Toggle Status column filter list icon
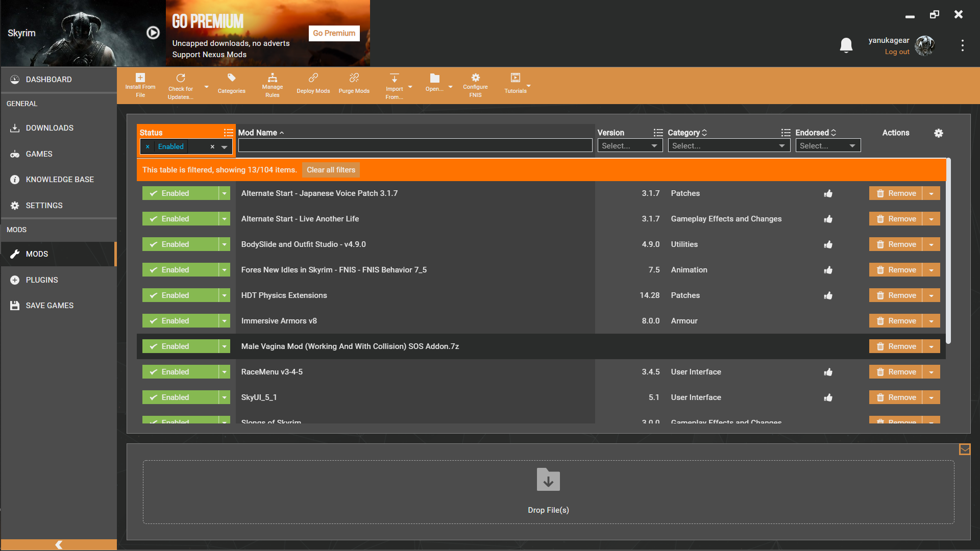The image size is (980, 551). [228, 133]
